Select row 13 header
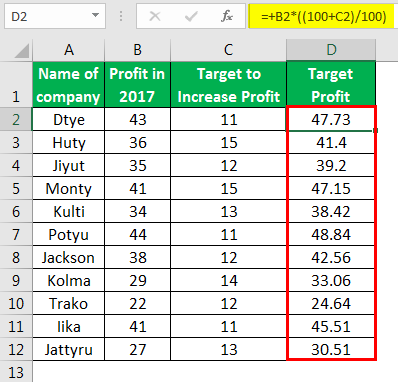The height and width of the screenshot is (382, 398). [16, 372]
